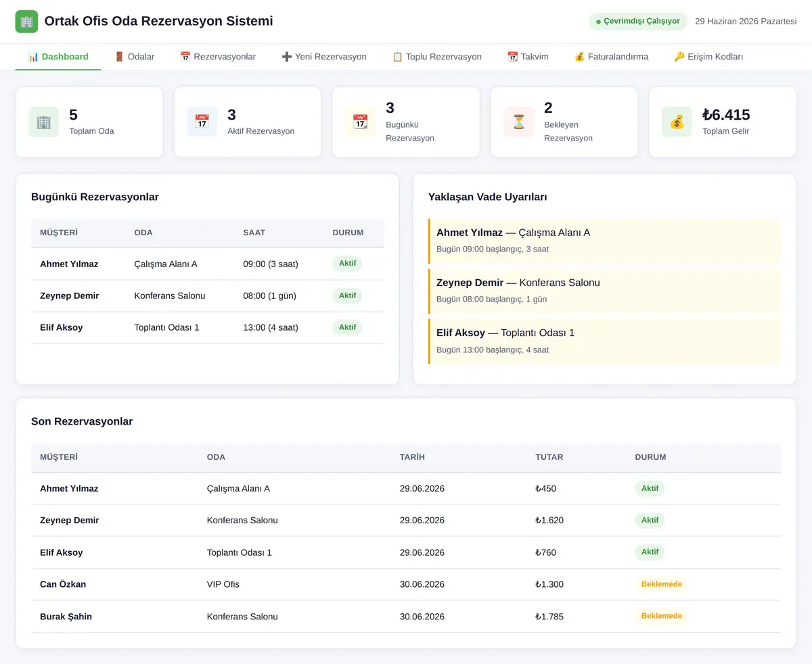
Task: Select the Ahmet Yılmaz — Çalışma Alanı A alert
Action: tap(604, 241)
